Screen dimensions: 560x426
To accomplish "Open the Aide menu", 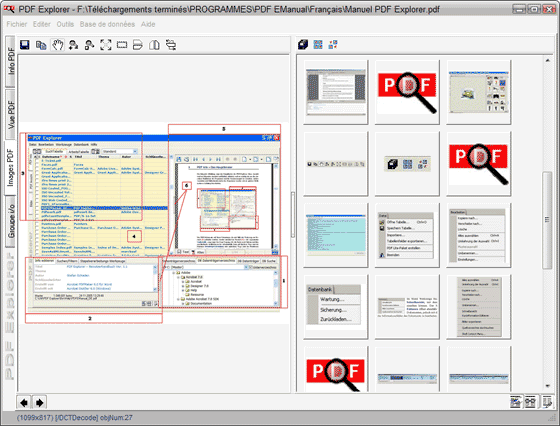I will tap(148, 24).
